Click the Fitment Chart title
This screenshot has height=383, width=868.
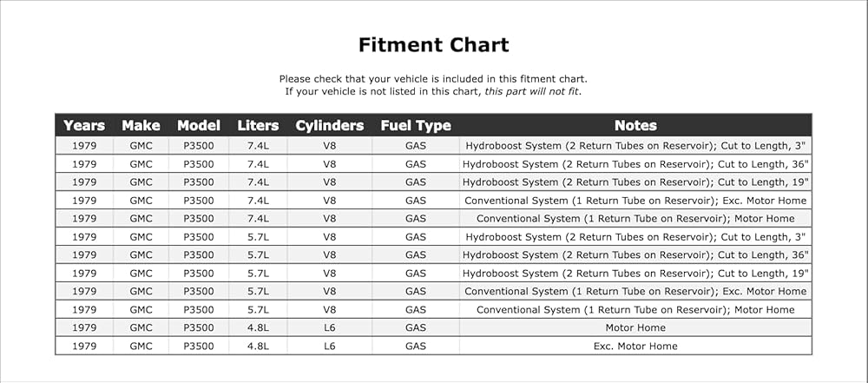433,45
